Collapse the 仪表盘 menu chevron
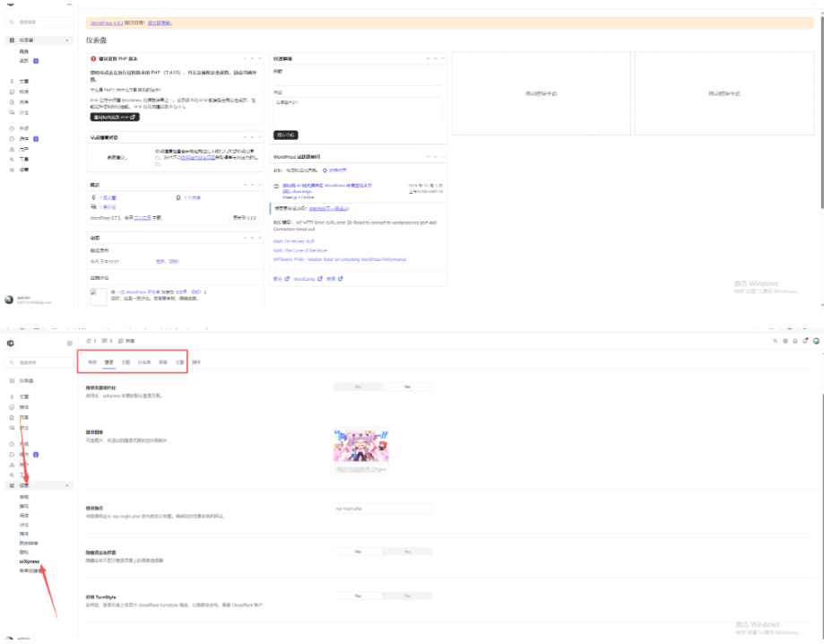This screenshot has width=824, height=644. [67, 39]
